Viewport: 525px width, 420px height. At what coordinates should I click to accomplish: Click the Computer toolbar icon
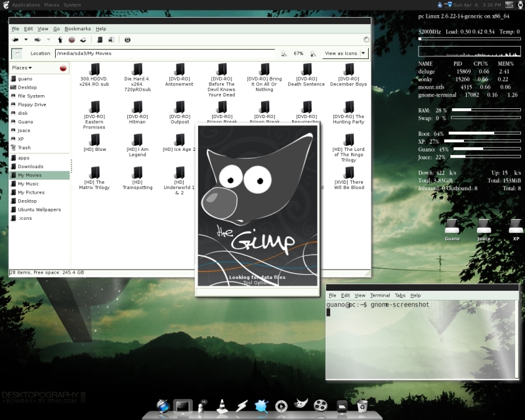click(111, 40)
